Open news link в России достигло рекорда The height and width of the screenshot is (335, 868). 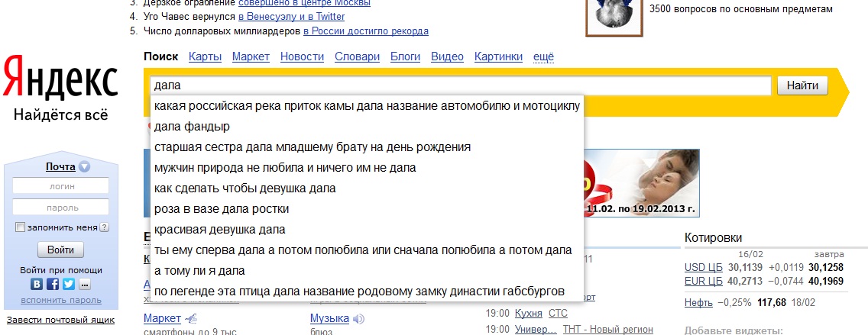(x=366, y=31)
